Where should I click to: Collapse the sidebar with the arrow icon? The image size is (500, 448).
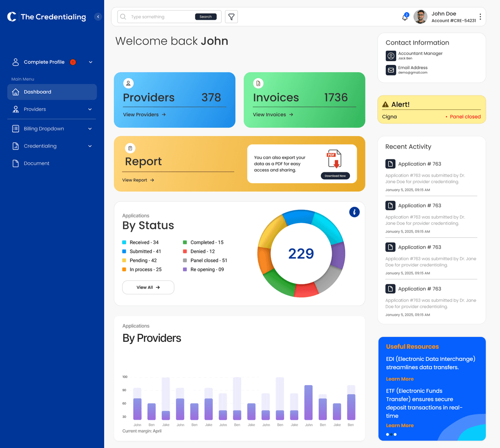(x=98, y=17)
